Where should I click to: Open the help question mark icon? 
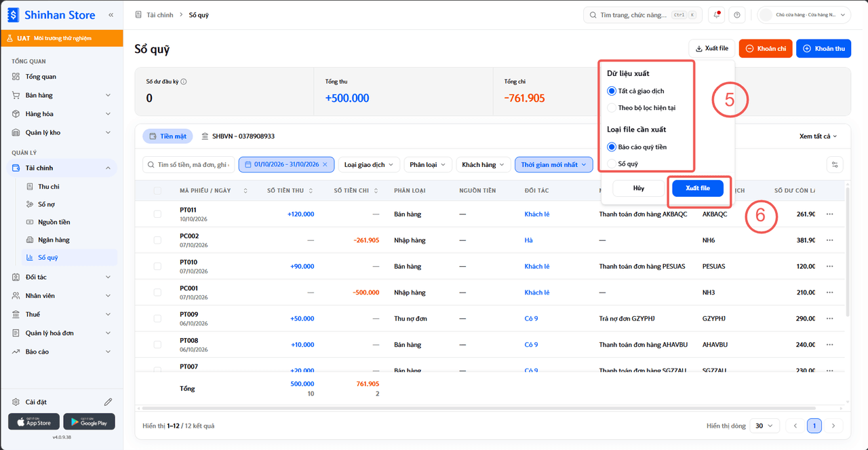[737, 15]
